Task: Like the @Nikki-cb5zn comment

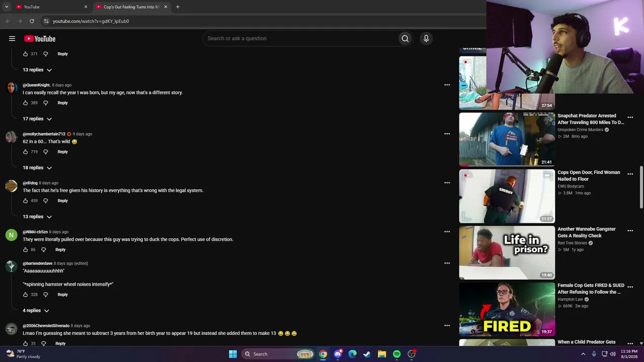Action: pos(26,250)
